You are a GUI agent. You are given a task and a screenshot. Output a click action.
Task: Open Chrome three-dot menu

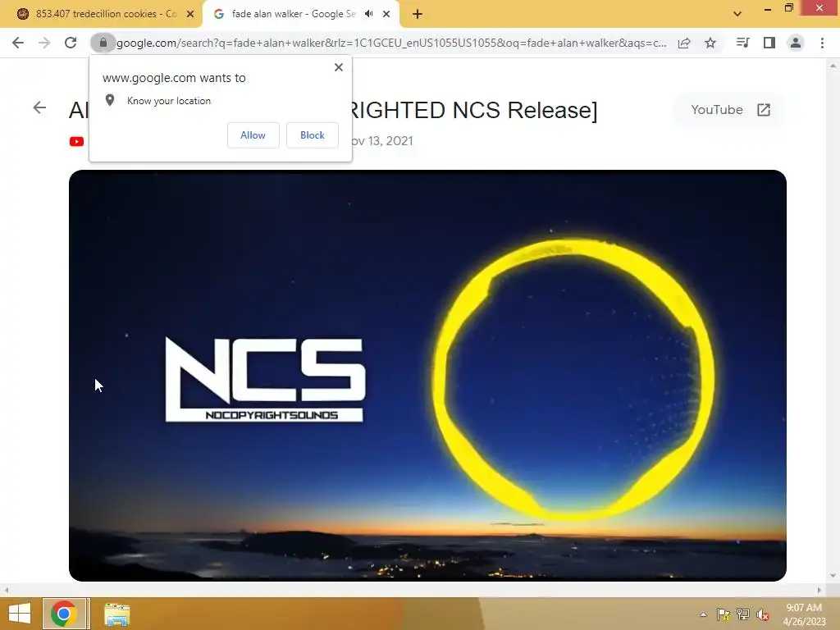click(x=822, y=43)
